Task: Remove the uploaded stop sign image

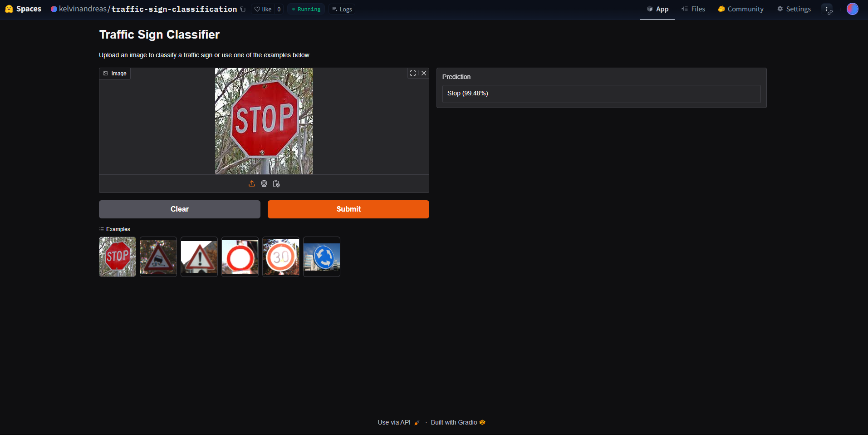Action: point(424,73)
